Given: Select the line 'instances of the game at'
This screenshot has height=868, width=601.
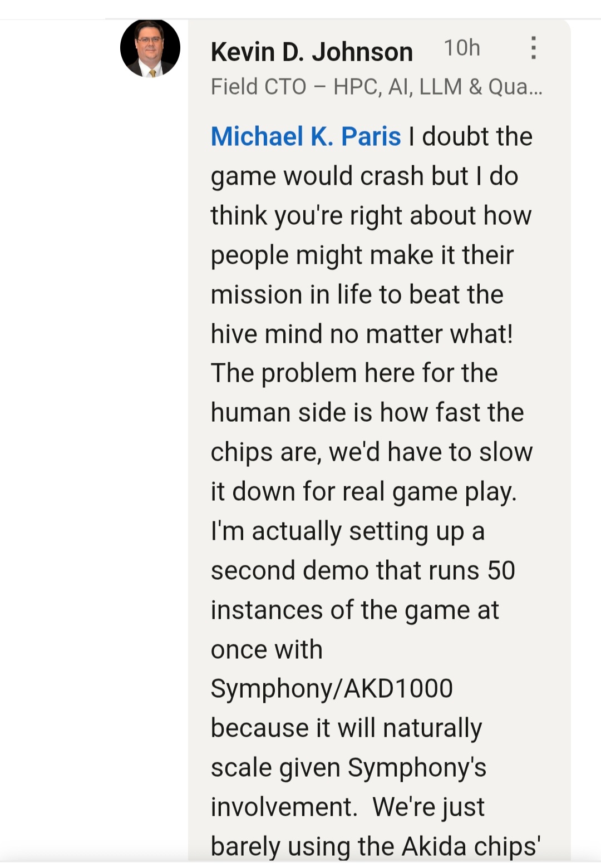Looking at the screenshot, I should coord(355,610).
